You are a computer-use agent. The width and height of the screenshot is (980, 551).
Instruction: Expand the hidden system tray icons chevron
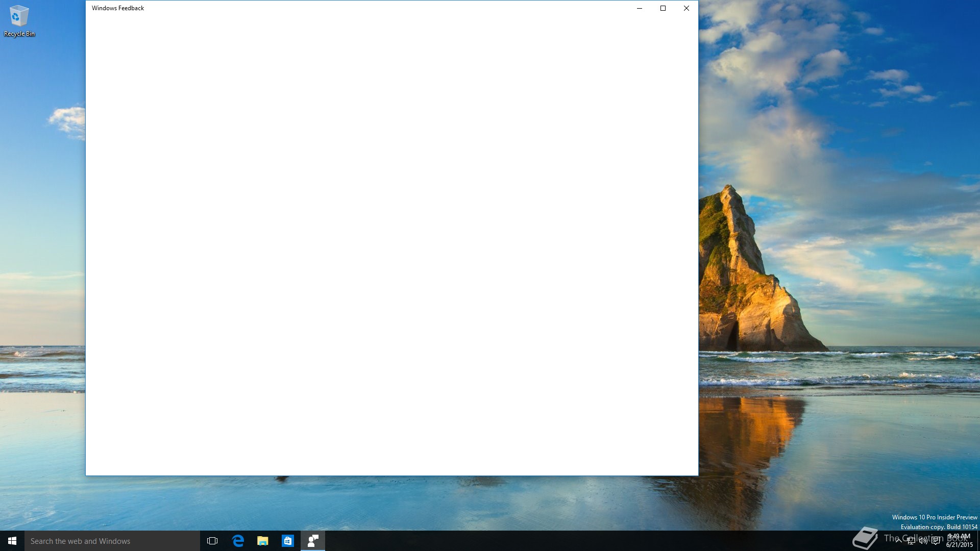click(898, 541)
